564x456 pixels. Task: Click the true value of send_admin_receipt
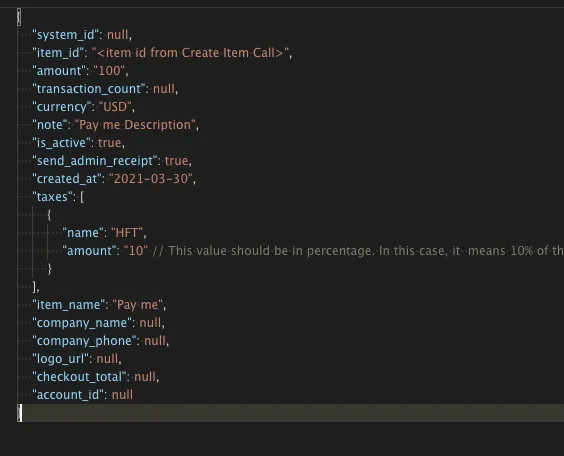point(176,161)
